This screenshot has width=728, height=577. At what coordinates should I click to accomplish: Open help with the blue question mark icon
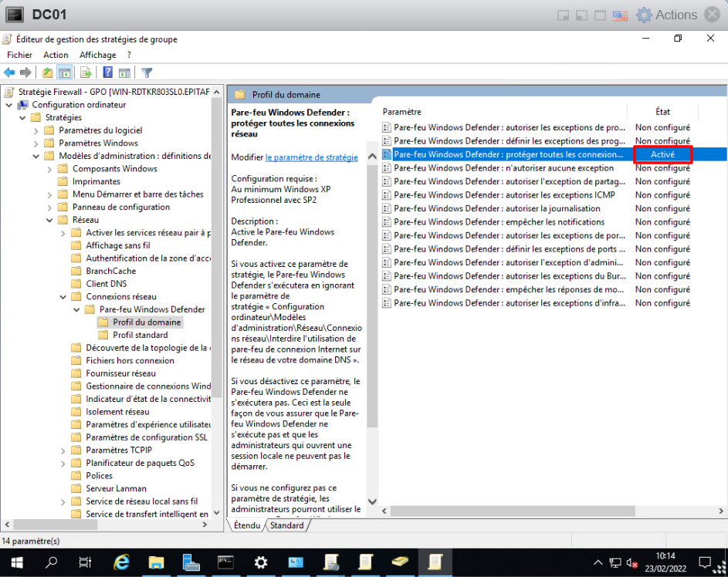pyautogui.click(x=108, y=73)
